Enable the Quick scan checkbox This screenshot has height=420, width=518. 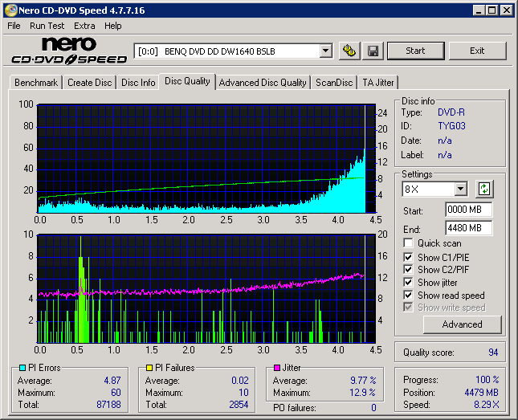pyautogui.click(x=409, y=243)
